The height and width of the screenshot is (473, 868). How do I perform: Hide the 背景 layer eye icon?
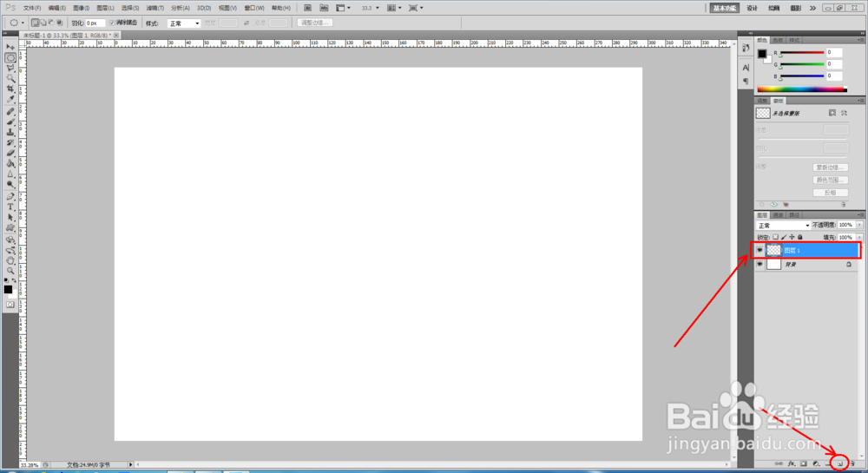point(759,265)
